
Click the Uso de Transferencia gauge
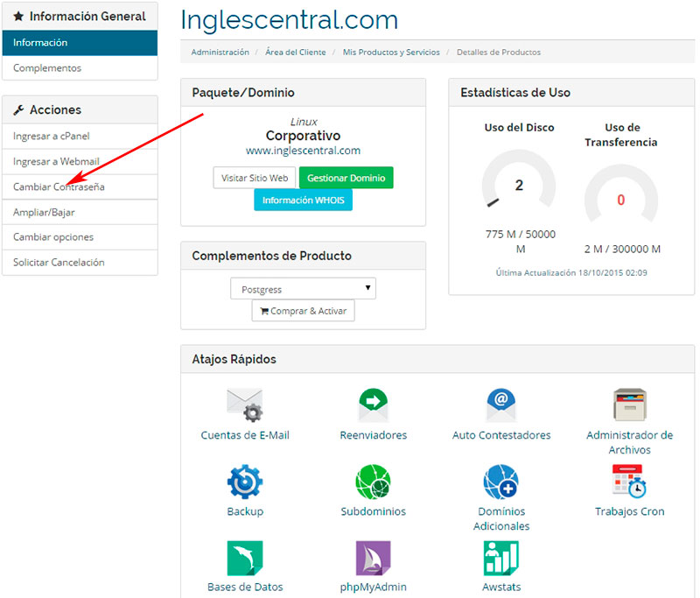[621, 194]
